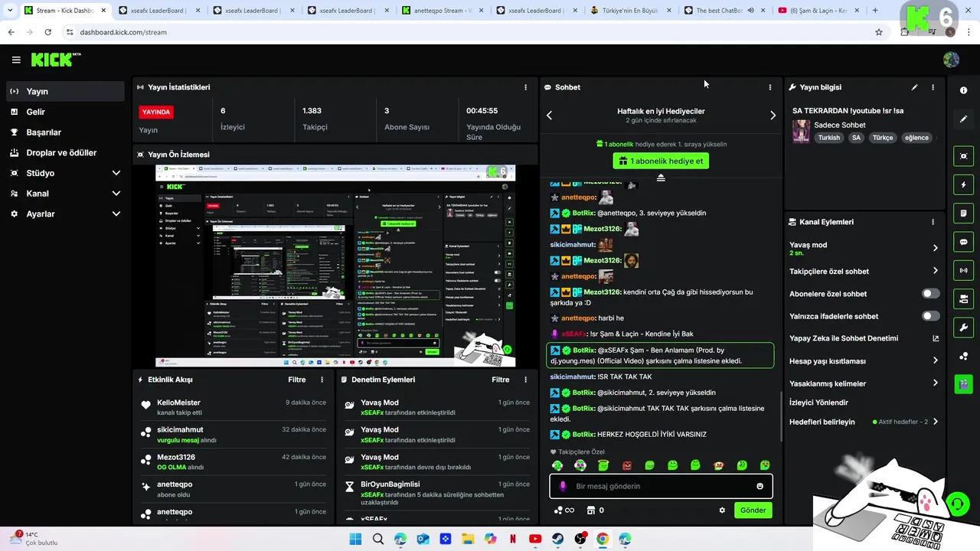
Task: Click İzleyici Yönlendir option
Action: click(x=819, y=403)
